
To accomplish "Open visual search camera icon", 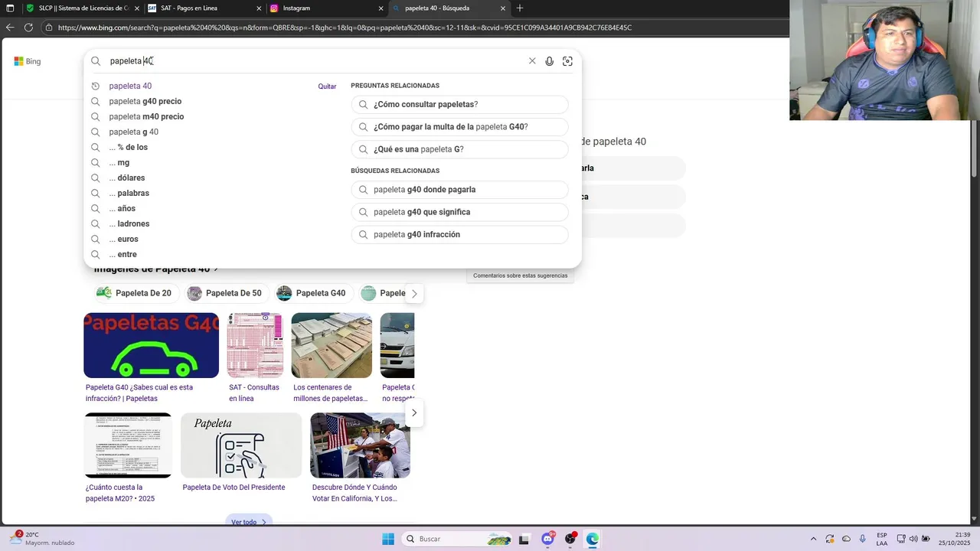I will pos(567,61).
